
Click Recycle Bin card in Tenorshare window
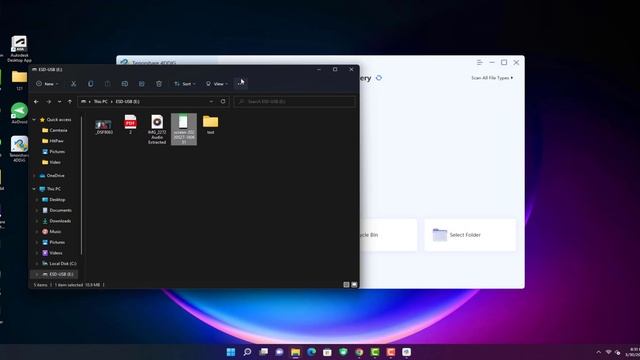point(388,235)
